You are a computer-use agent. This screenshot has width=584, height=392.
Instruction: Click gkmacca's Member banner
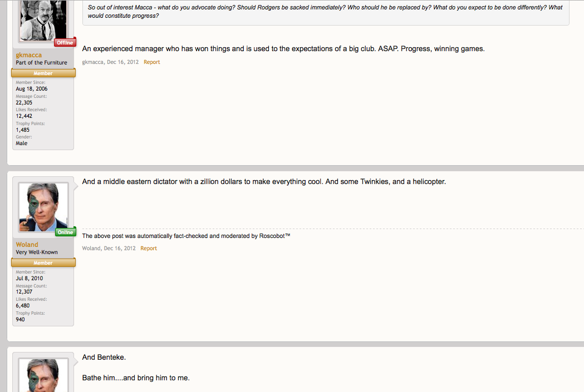(x=43, y=73)
